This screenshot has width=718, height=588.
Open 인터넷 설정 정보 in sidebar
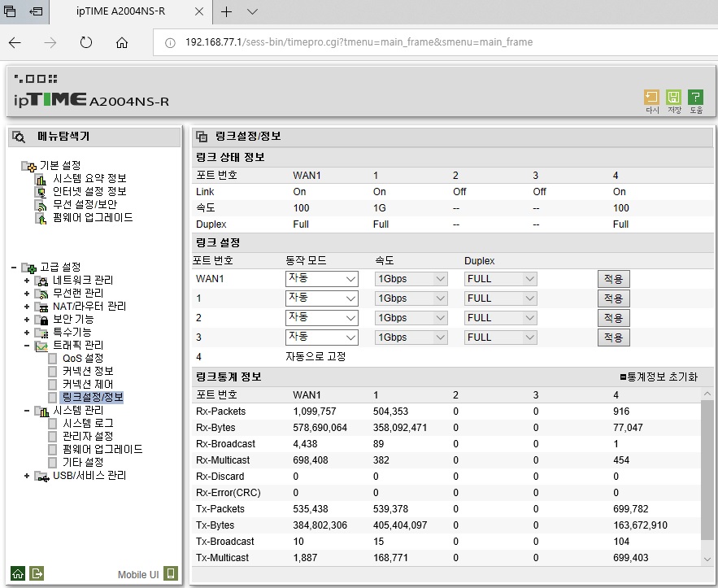click(x=89, y=191)
